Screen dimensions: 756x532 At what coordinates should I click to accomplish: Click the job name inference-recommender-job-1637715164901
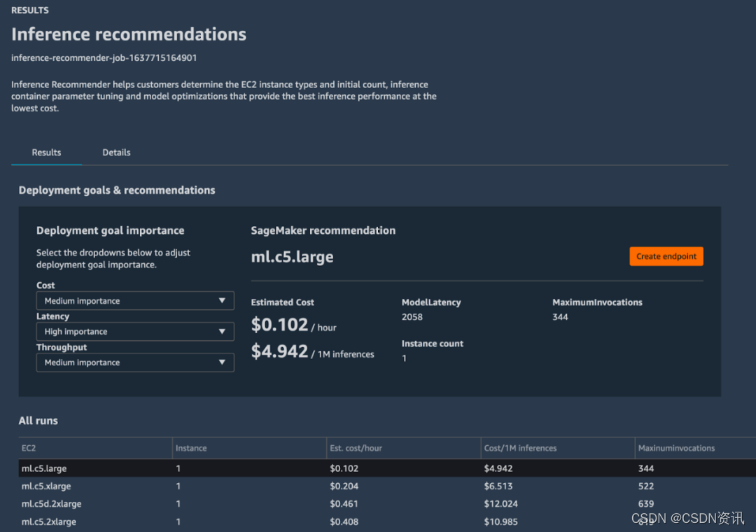tap(104, 58)
